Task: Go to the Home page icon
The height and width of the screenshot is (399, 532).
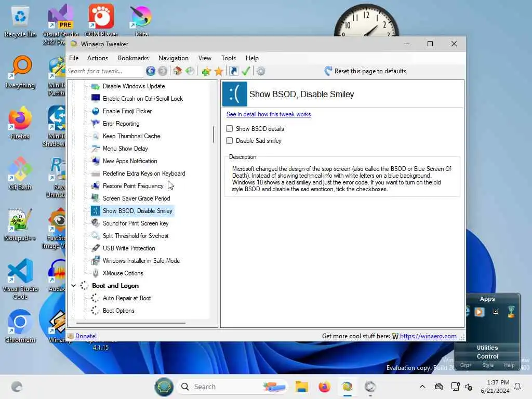Action: coord(177,71)
